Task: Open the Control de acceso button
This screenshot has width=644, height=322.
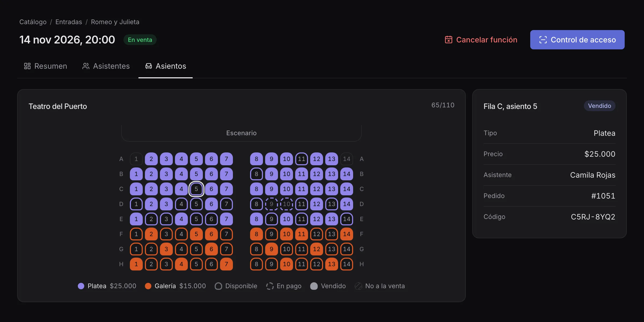Action: (577, 40)
